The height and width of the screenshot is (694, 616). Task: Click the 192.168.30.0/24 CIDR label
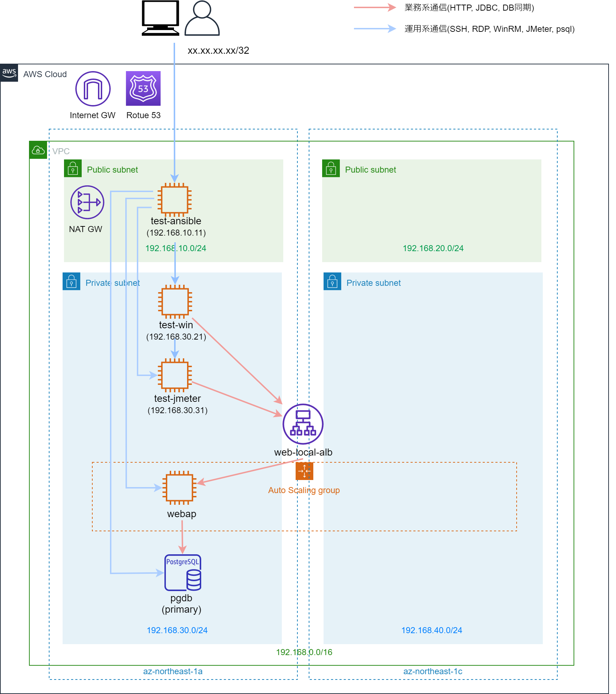point(177,630)
